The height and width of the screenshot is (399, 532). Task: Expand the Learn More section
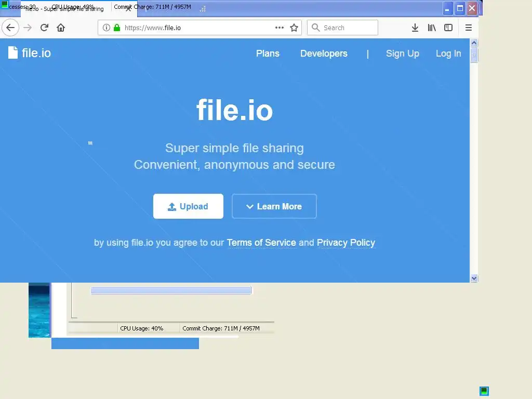274,206
